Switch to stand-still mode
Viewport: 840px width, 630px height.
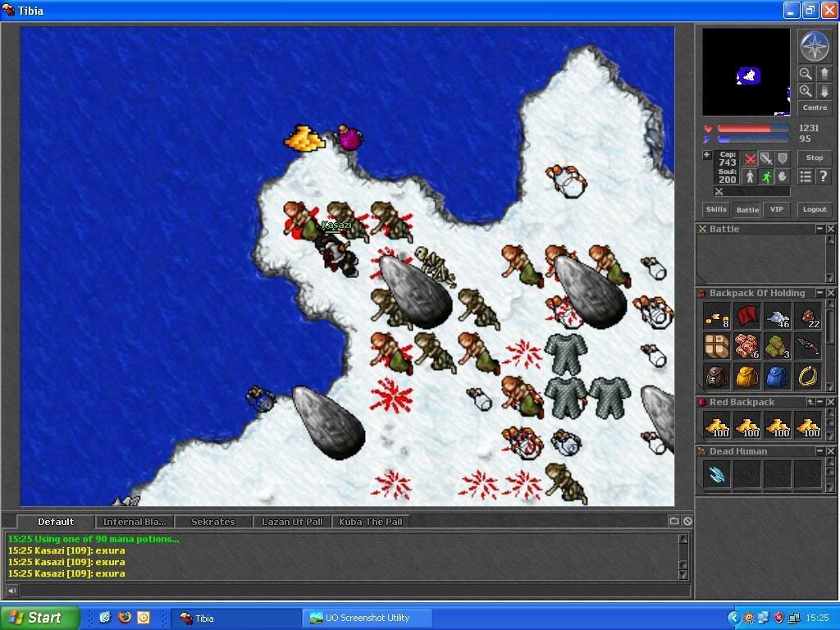(751, 176)
